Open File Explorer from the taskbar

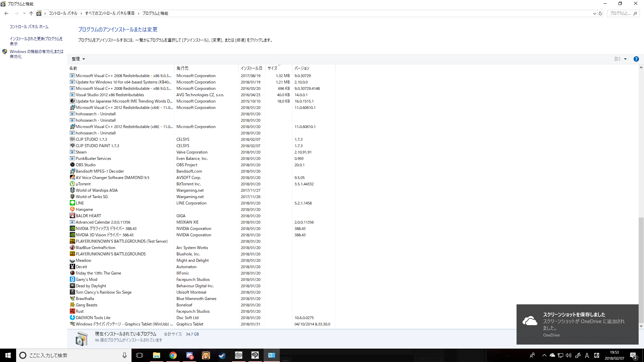pos(156,355)
